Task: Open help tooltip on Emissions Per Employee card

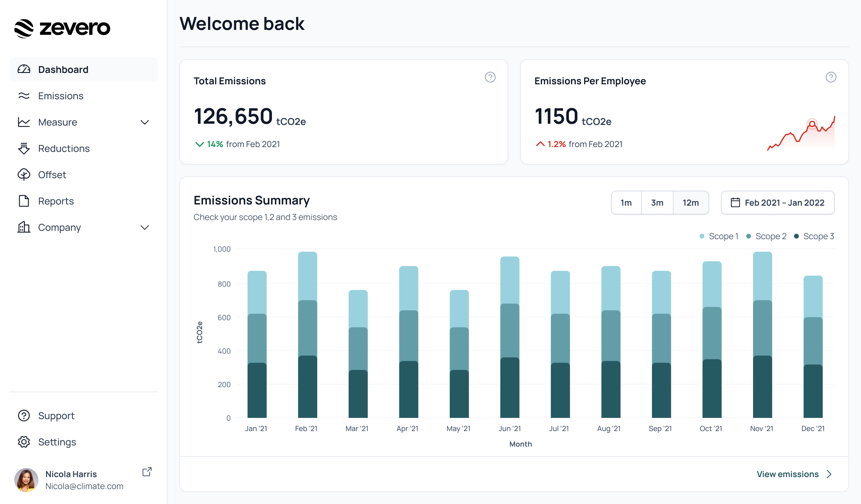Action: [831, 77]
